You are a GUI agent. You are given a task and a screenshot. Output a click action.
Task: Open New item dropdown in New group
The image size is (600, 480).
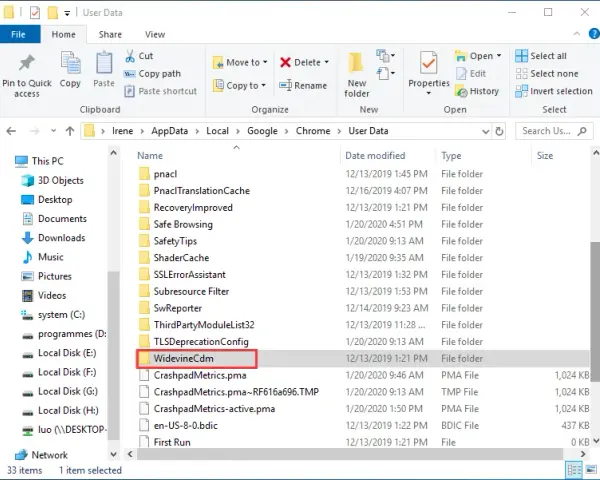(x=386, y=56)
